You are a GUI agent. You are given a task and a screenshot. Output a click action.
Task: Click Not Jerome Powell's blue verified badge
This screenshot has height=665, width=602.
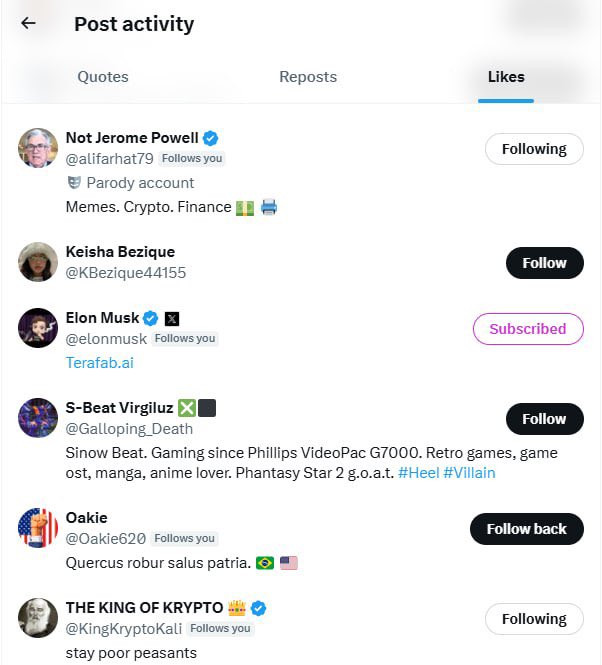point(211,138)
